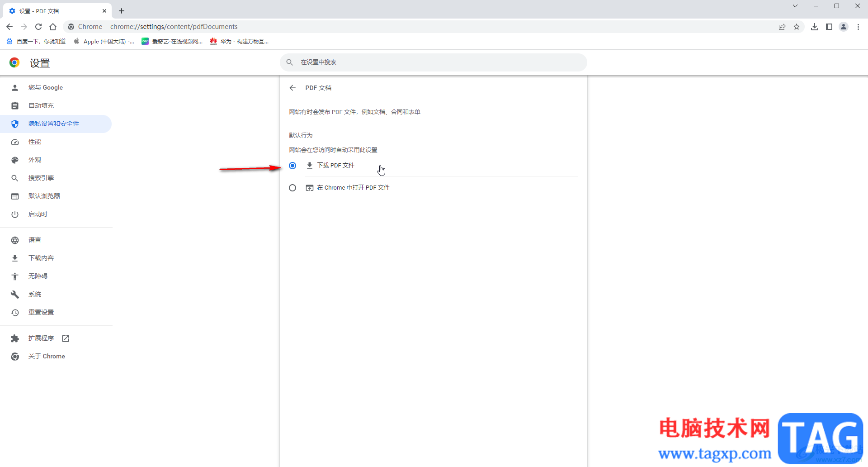Screen dimensions: 868x467
Task: Open 华为 bookmark
Action: click(239, 41)
